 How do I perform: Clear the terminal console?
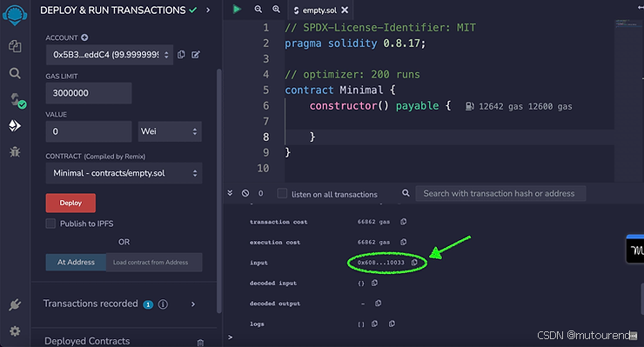pos(245,193)
